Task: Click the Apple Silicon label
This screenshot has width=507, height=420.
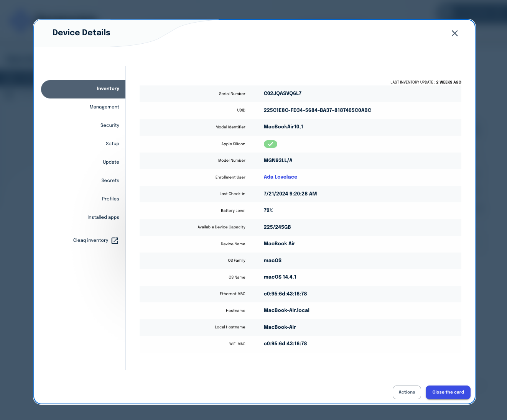Action: click(233, 144)
